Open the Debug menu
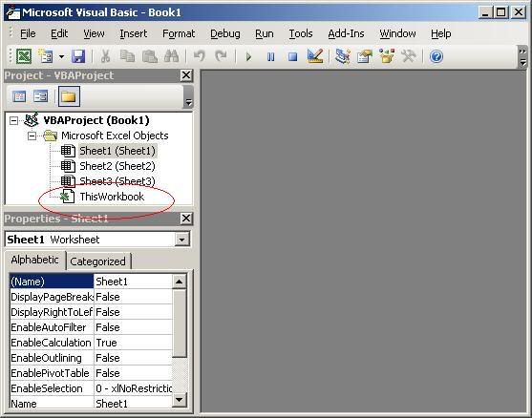532x418 pixels. pos(225,33)
